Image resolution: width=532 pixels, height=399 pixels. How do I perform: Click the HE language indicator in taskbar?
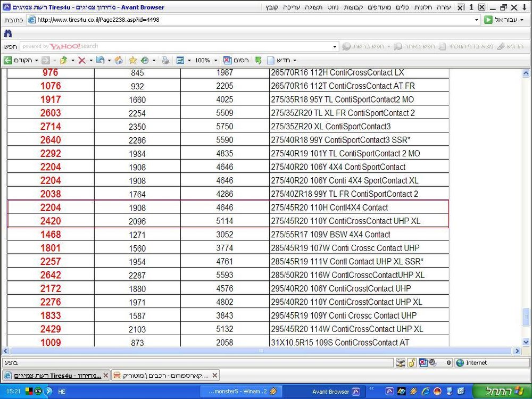[61, 392]
